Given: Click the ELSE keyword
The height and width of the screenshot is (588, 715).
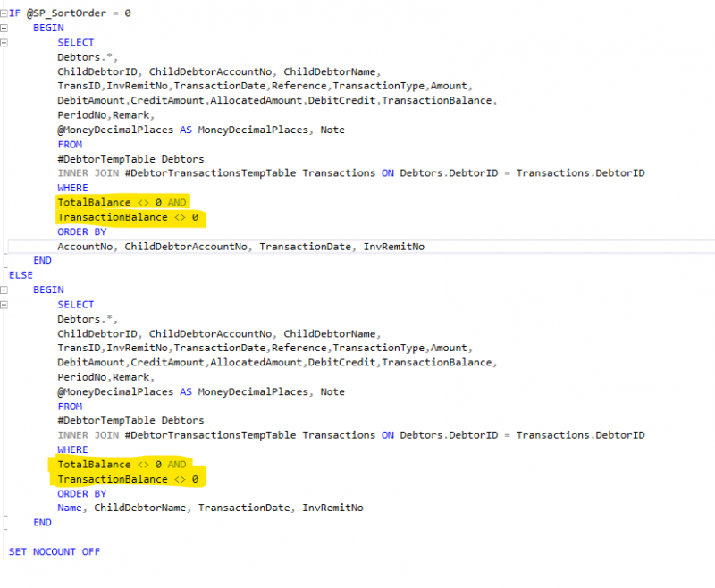Looking at the screenshot, I should [x=20, y=274].
